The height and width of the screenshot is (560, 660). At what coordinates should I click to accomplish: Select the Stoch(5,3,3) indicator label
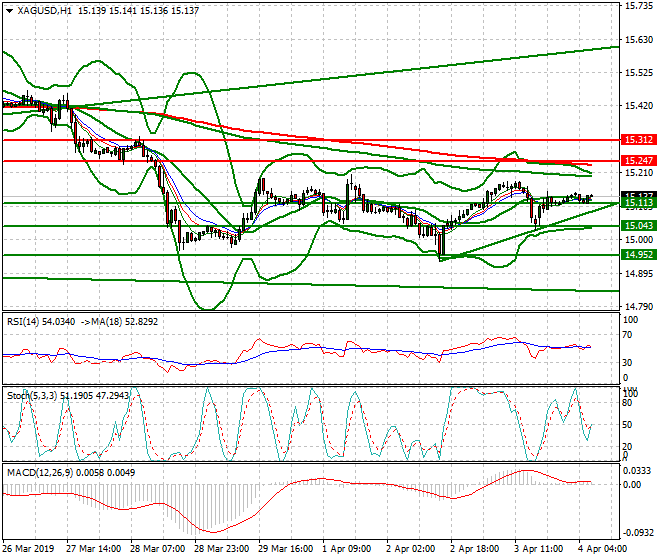click(x=32, y=396)
